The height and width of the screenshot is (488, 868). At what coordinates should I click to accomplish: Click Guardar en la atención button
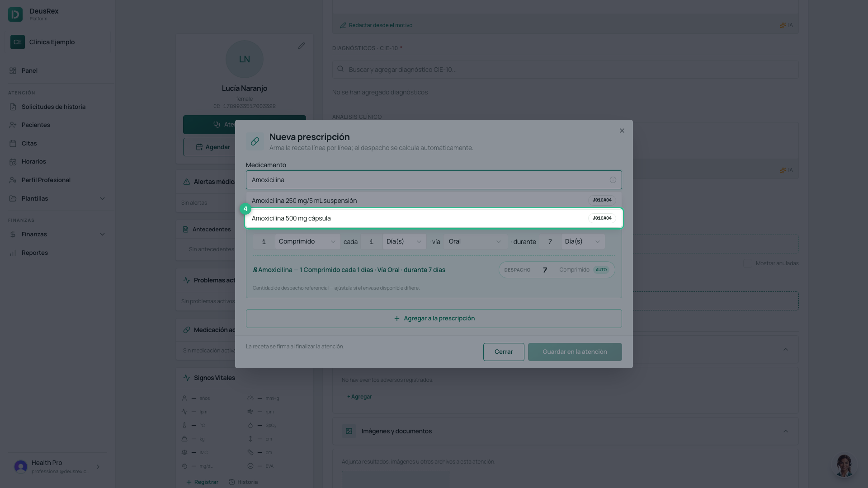pyautogui.click(x=575, y=352)
